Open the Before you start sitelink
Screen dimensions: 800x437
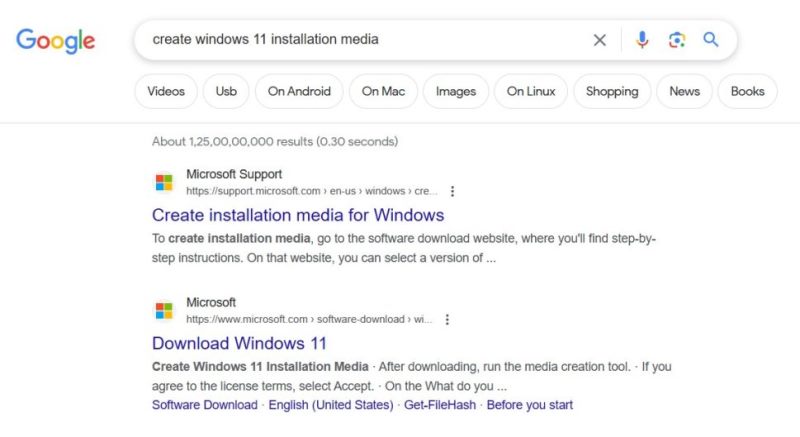530,405
